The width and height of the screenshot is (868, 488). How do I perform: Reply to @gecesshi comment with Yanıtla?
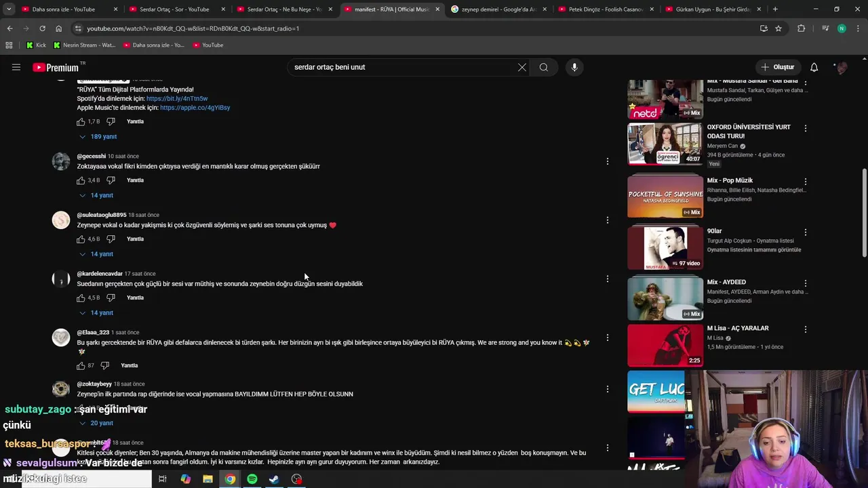[136, 180]
